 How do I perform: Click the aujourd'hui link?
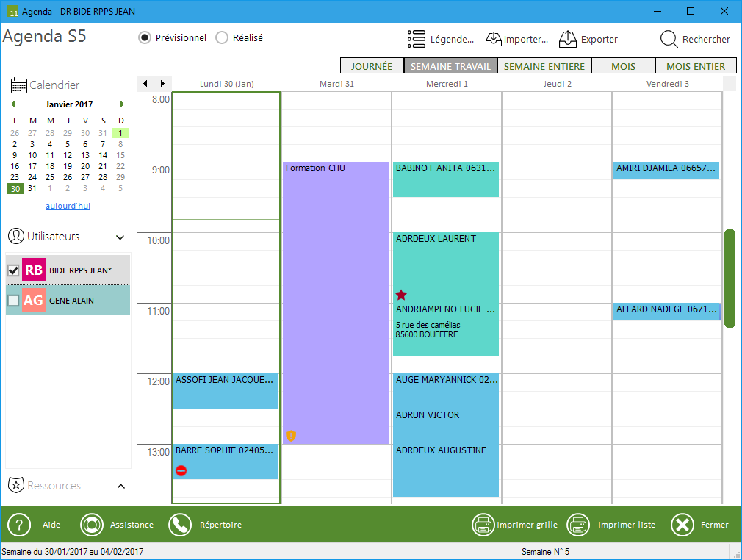tap(68, 206)
